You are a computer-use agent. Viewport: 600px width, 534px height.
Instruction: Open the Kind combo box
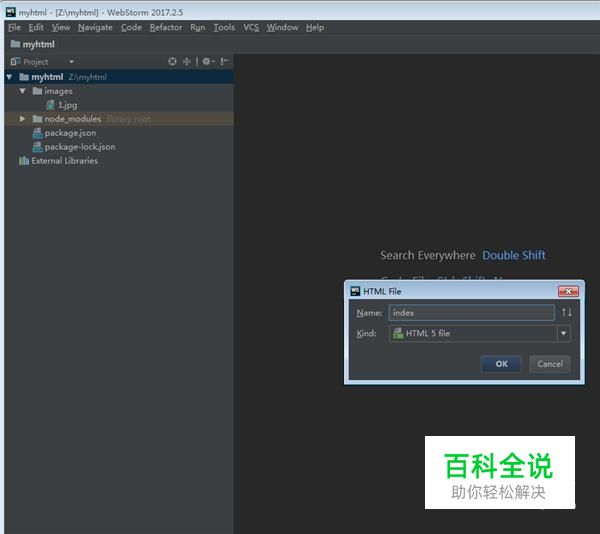479,333
